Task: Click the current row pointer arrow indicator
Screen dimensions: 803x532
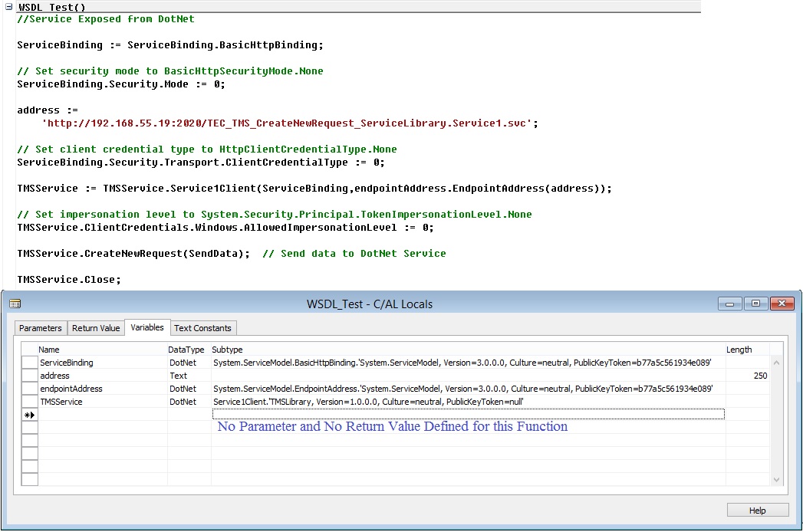Action: (29, 414)
